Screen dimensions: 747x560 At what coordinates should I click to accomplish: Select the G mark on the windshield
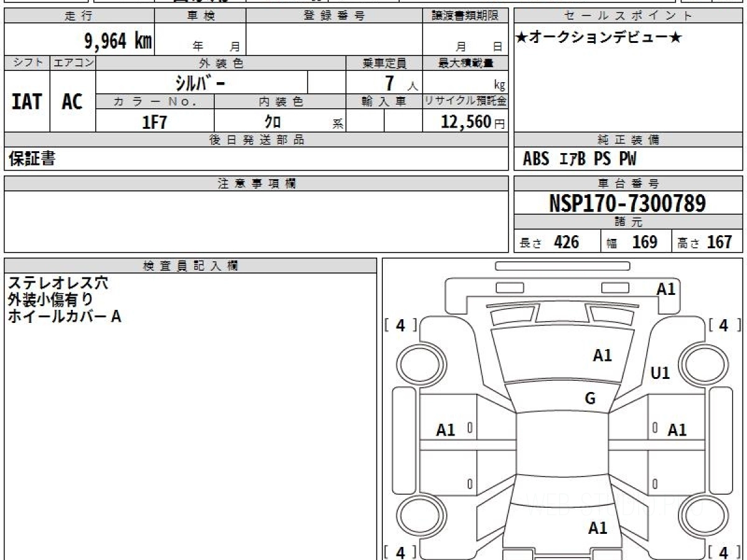pos(590,399)
